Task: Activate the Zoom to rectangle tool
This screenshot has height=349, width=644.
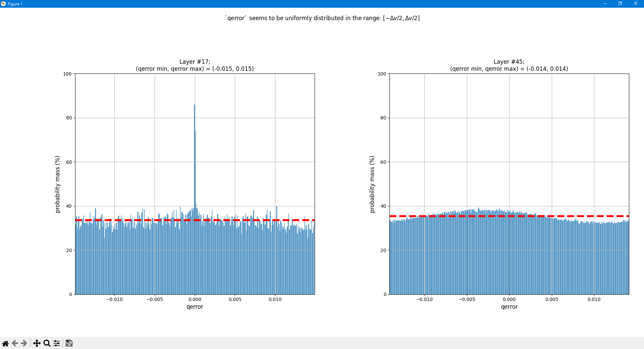Action: coord(47,343)
